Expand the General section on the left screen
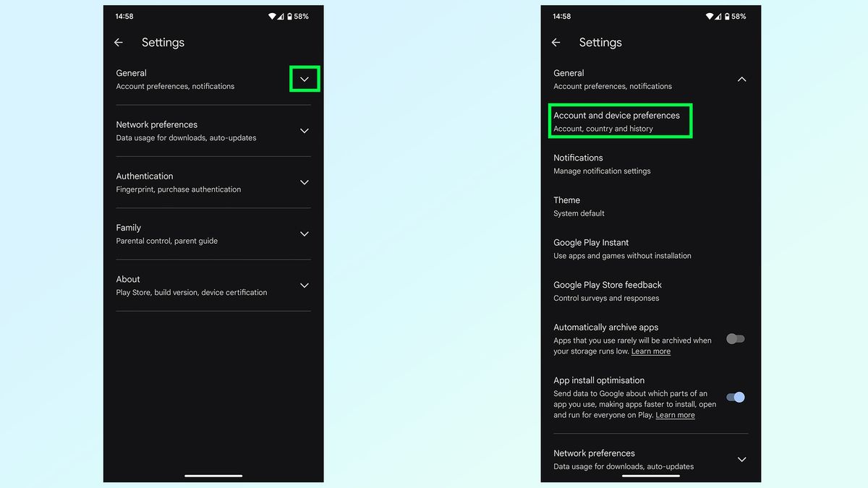 pyautogui.click(x=305, y=80)
